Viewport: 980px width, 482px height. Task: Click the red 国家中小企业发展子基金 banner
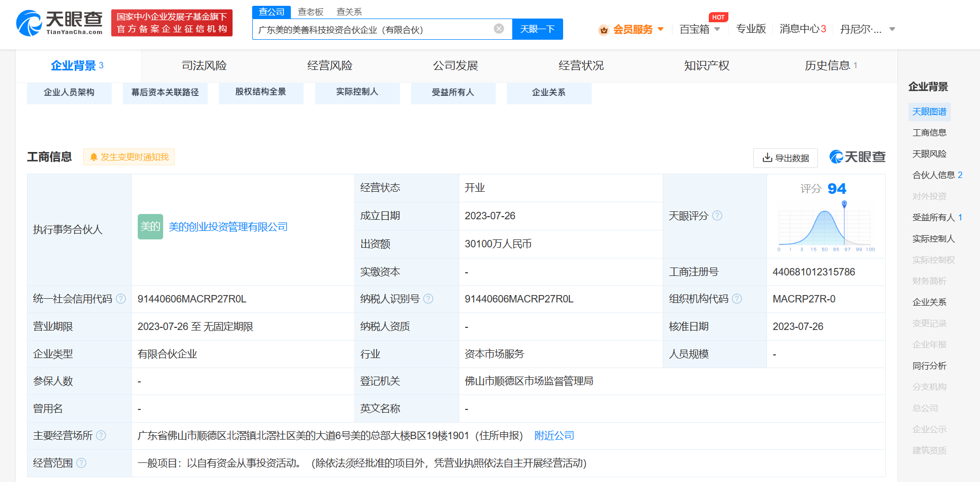pos(172,23)
